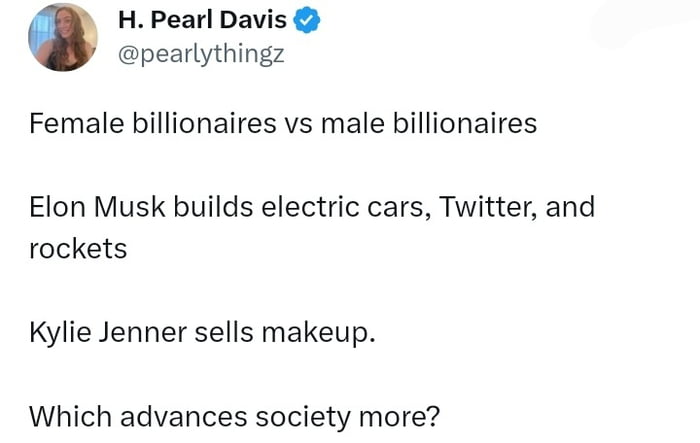Click the word "makeup."

(x=319, y=331)
